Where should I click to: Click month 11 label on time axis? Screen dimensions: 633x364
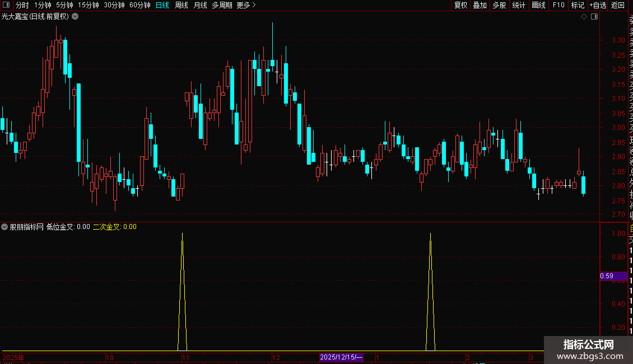pyautogui.click(x=186, y=357)
